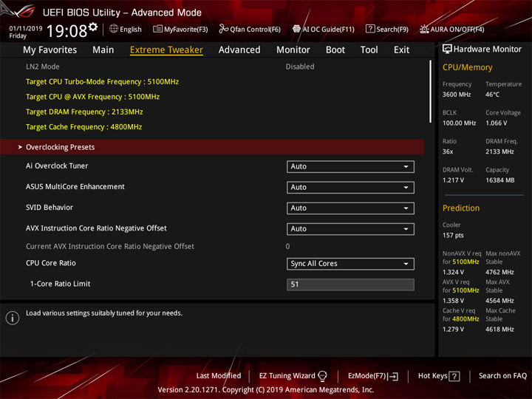
Task: Click the 1-Core Ratio Limit field
Action: 350,284
